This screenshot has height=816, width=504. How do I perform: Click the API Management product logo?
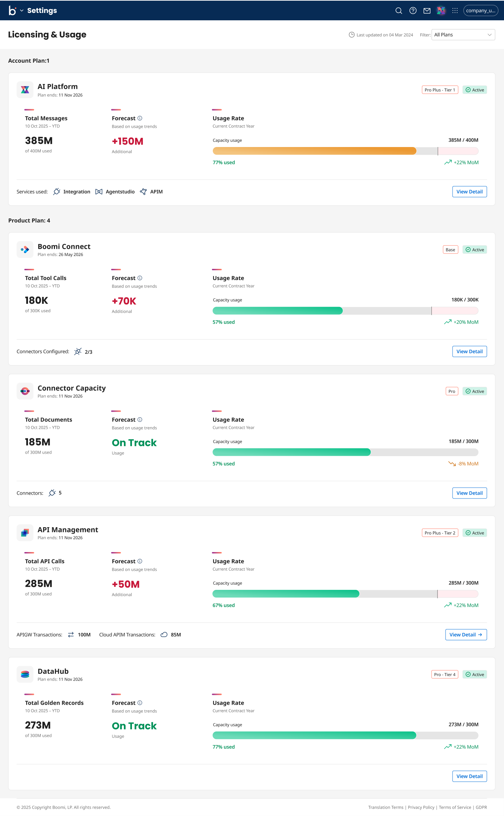(x=25, y=533)
